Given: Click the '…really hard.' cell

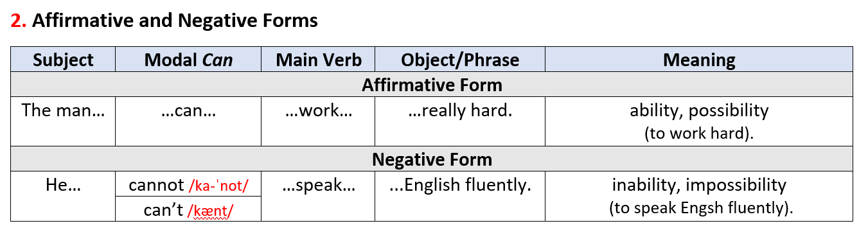Looking at the screenshot, I should coord(460,121).
